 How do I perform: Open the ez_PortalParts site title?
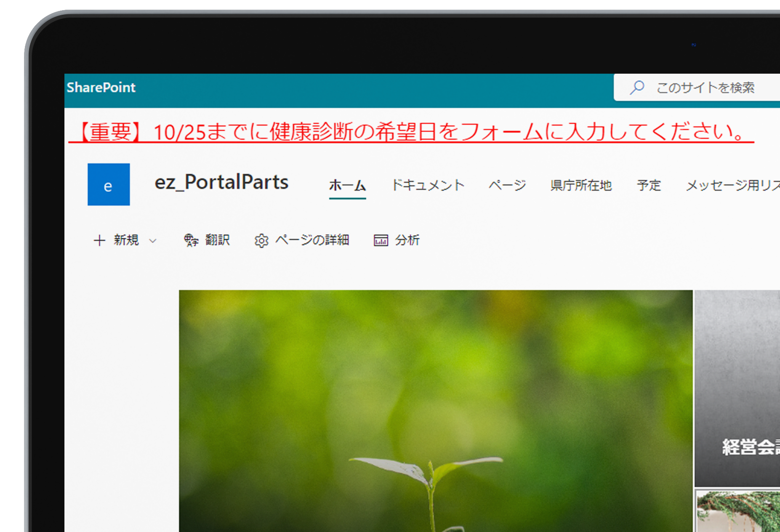point(221,182)
